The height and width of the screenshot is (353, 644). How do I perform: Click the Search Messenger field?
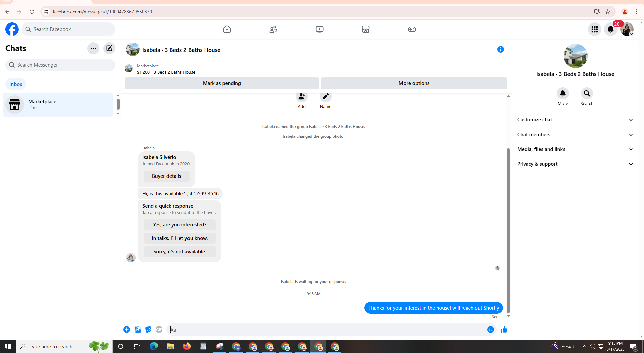click(x=60, y=65)
